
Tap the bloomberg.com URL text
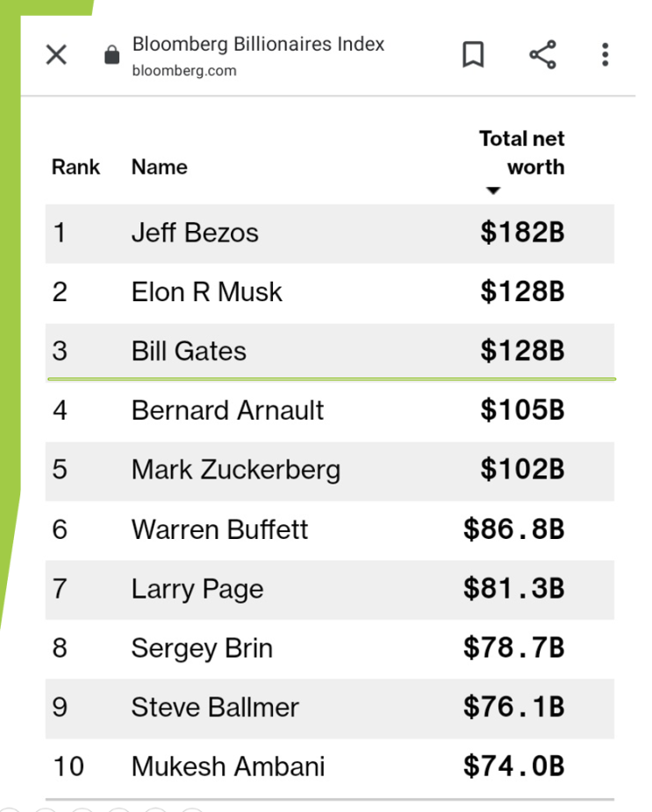click(184, 70)
